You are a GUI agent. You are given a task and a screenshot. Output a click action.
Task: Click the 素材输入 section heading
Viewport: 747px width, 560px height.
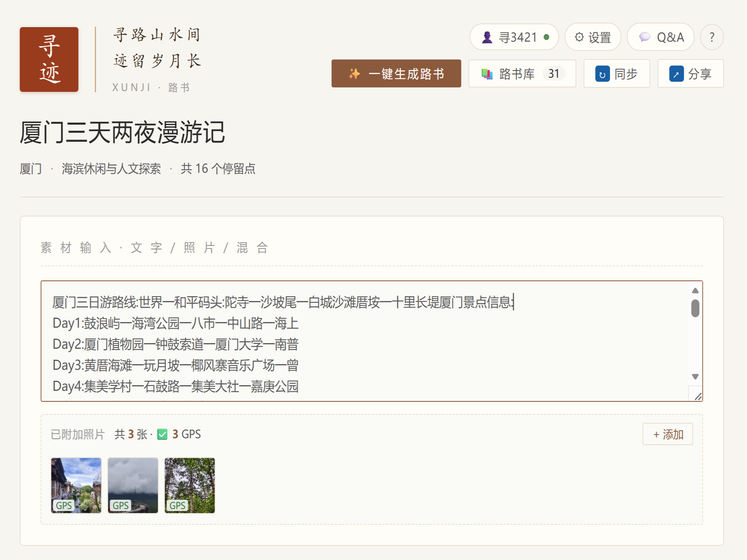click(x=155, y=248)
